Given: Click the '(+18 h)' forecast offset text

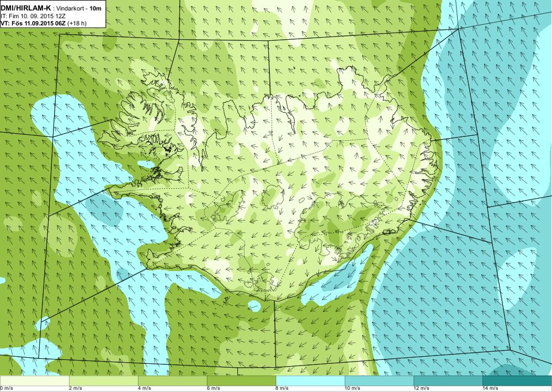Looking at the screenshot, I should click(77, 23).
